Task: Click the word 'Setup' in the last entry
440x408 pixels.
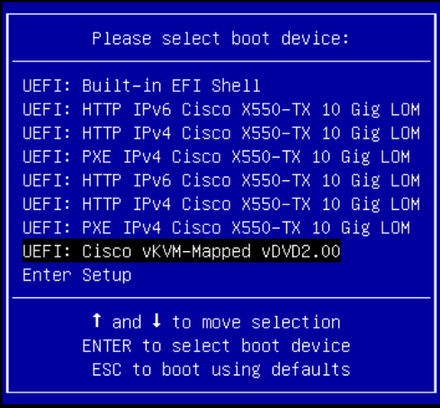Action: 107,276
